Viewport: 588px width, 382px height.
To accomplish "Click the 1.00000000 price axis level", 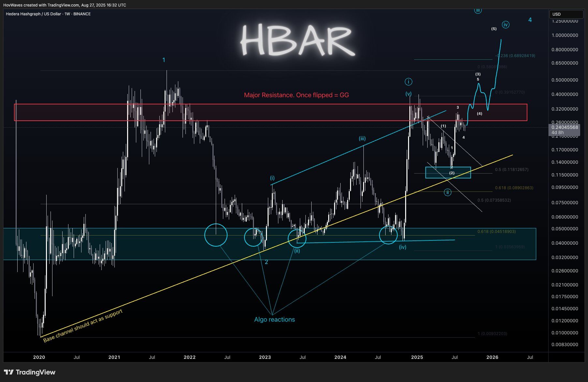I will (565, 35).
